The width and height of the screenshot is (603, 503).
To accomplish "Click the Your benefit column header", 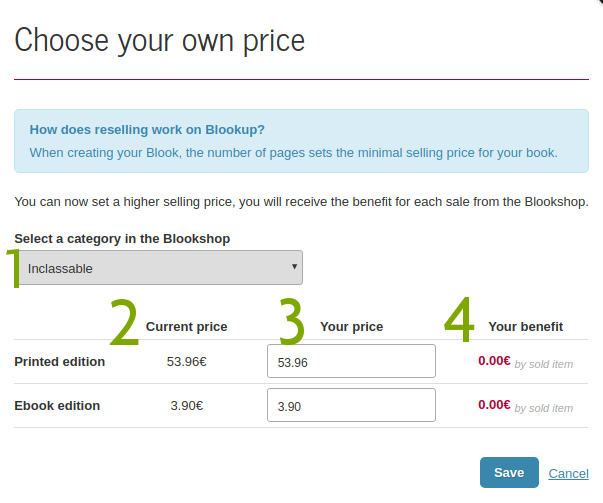I will coord(525,326).
